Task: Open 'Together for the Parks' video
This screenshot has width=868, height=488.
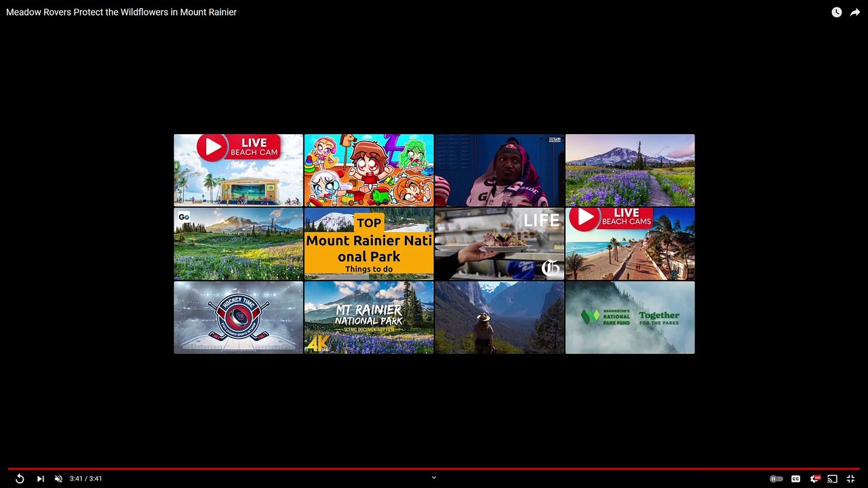Action: 630,318
